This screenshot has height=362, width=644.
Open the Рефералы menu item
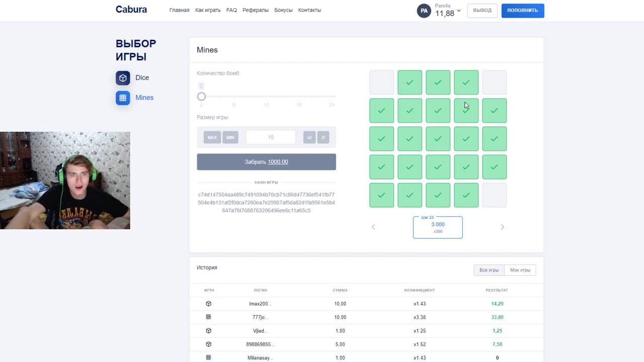[x=256, y=10]
